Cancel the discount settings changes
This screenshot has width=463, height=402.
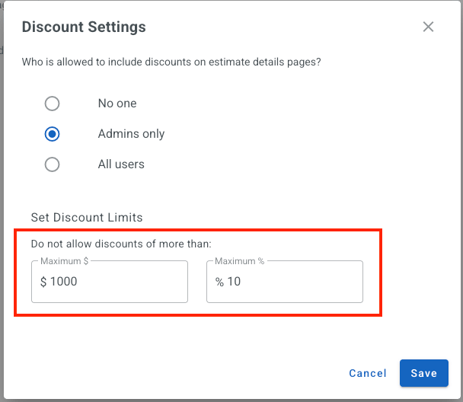(368, 373)
